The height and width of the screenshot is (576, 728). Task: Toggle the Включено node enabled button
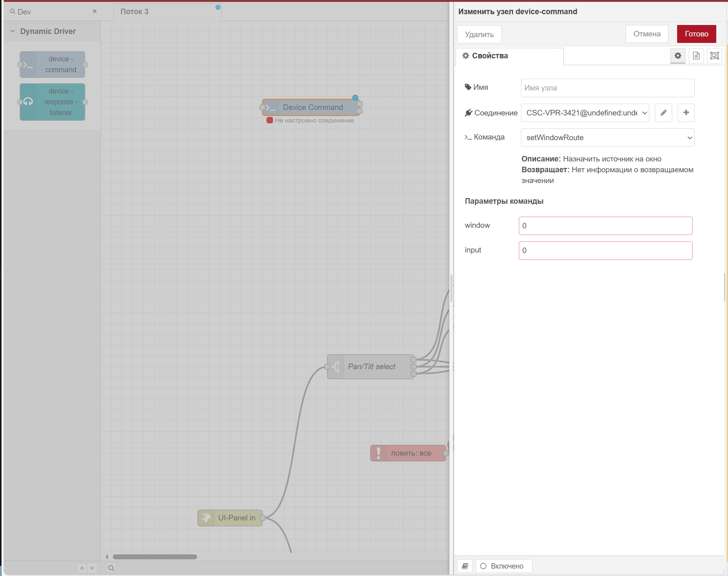tap(503, 566)
